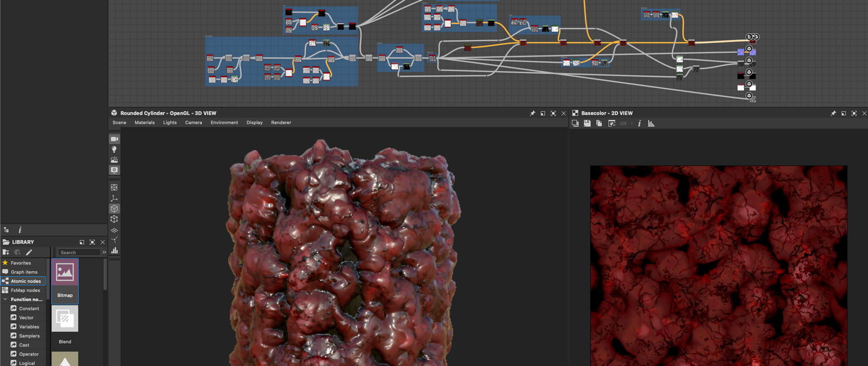Click the environment image icon in 3D view
This screenshot has width=868, height=366.
point(114,160)
